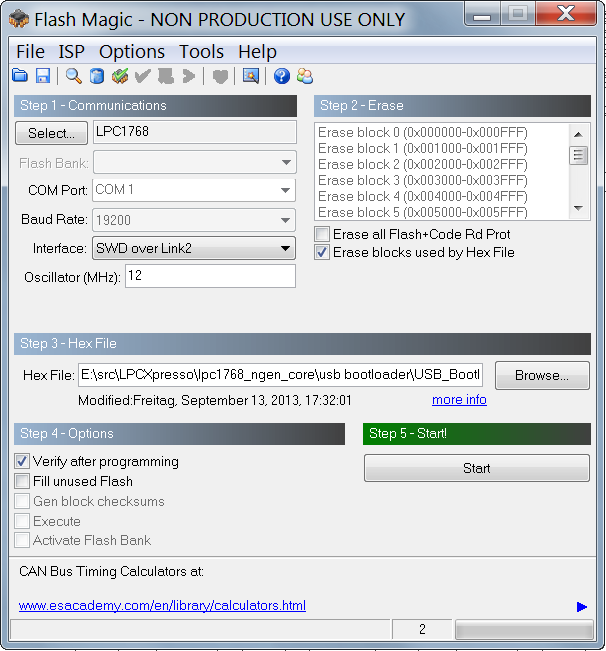This screenshot has width=606, height=651.
Task: Select Erase block 5 row
Action: pos(423,212)
